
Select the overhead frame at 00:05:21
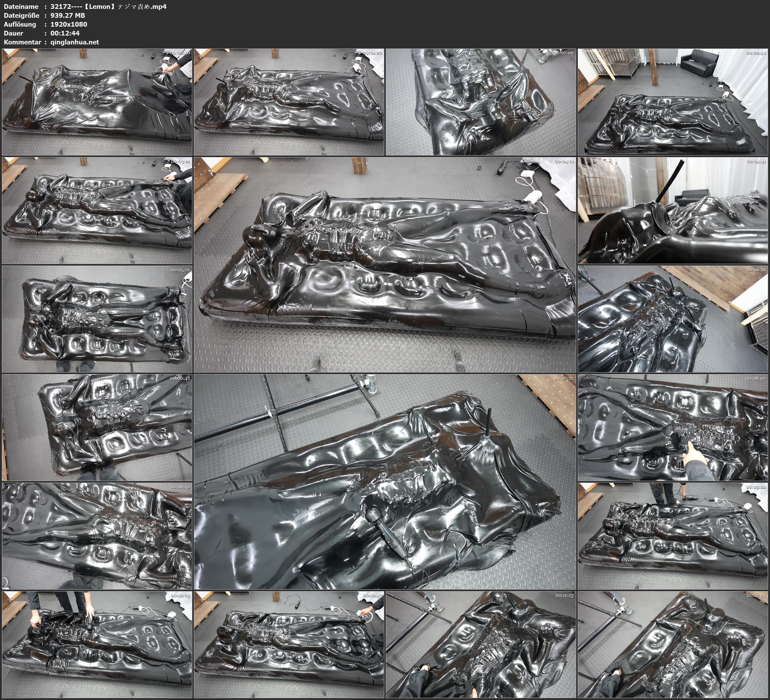tap(97, 319)
